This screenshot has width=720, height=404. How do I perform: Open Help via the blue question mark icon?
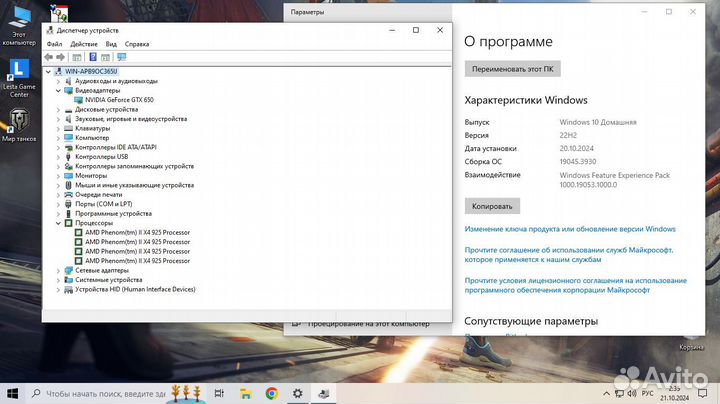pos(93,57)
